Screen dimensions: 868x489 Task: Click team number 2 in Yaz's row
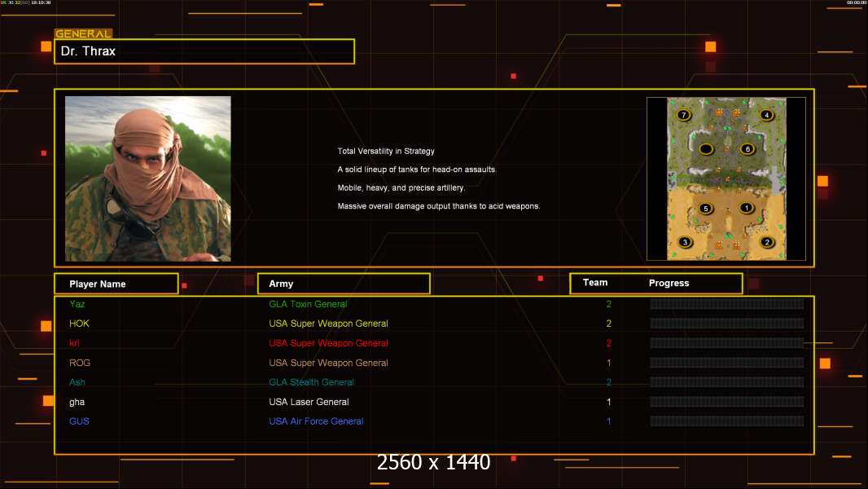609,304
